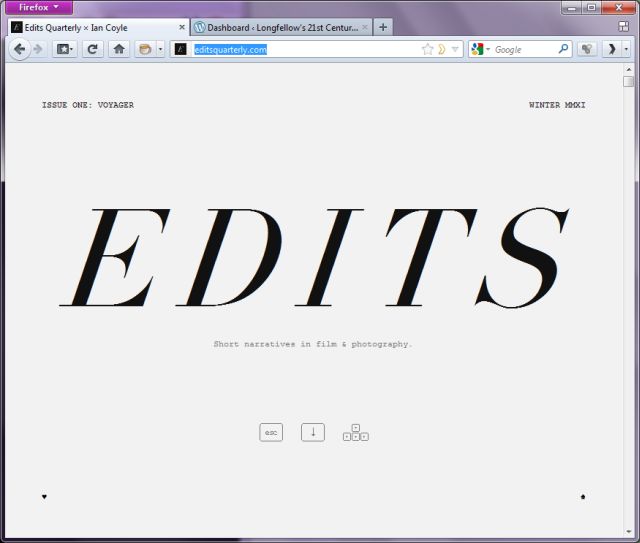This screenshot has width=640, height=543.
Task: Click the small spade icon at page bottom
Action: click(583, 496)
